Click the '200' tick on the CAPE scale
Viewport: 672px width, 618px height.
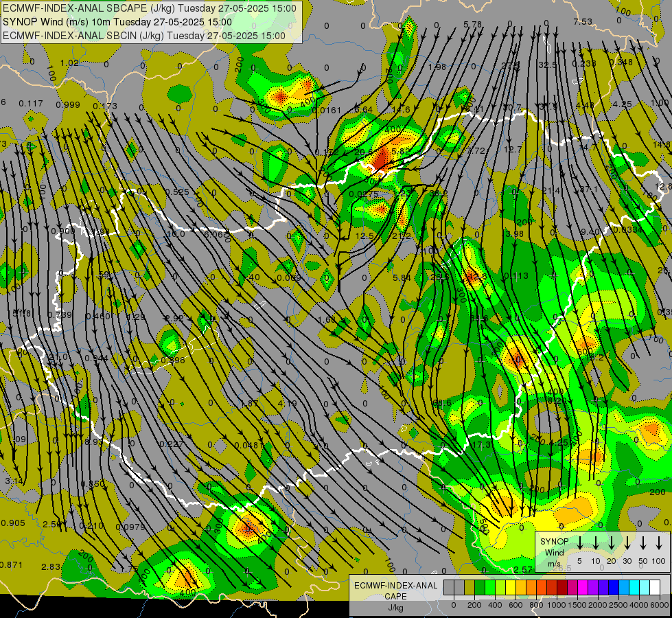(474, 605)
